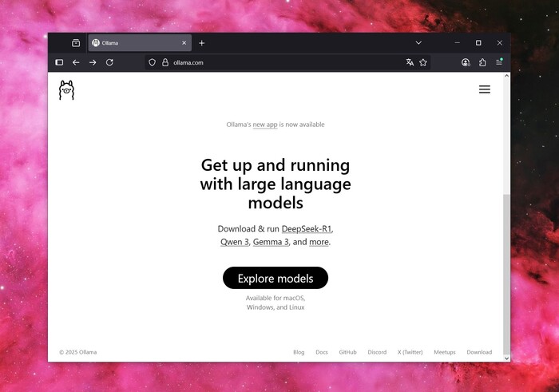Toggle the browser sidebar panel
The image size is (559, 392).
59,62
